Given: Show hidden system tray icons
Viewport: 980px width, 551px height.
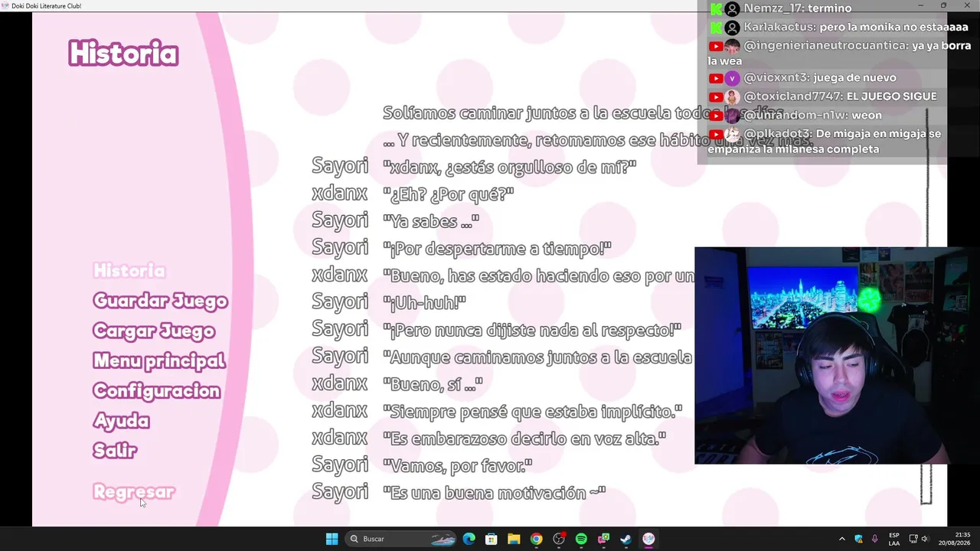Looking at the screenshot, I should [842, 539].
